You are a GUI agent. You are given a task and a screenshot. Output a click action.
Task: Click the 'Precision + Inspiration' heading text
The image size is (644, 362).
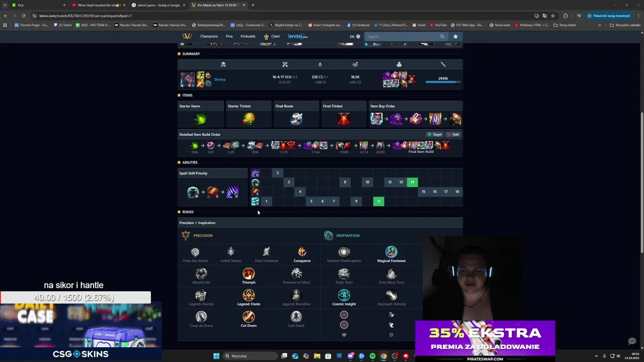pyautogui.click(x=197, y=223)
